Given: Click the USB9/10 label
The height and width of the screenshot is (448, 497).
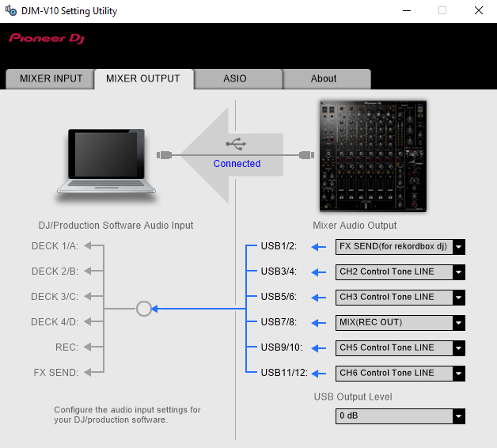Looking at the screenshot, I should point(282,347).
